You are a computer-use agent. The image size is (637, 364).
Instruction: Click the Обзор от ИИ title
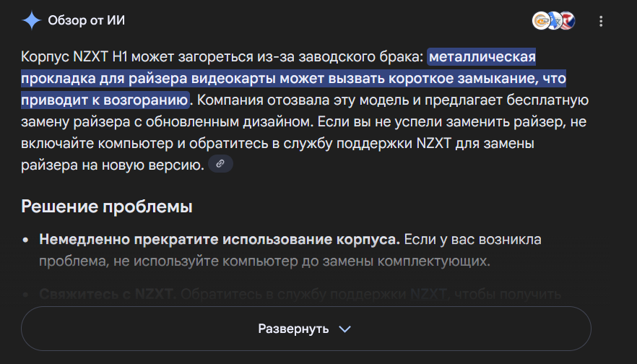tap(86, 20)
